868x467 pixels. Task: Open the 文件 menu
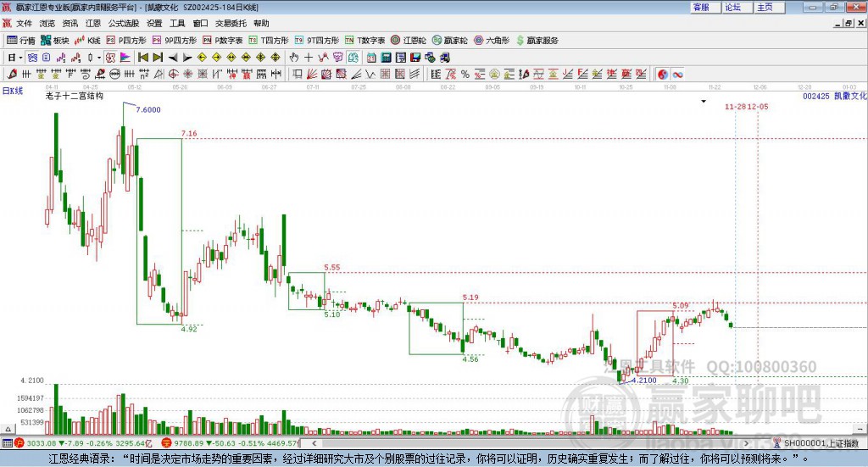pos(25,23)
